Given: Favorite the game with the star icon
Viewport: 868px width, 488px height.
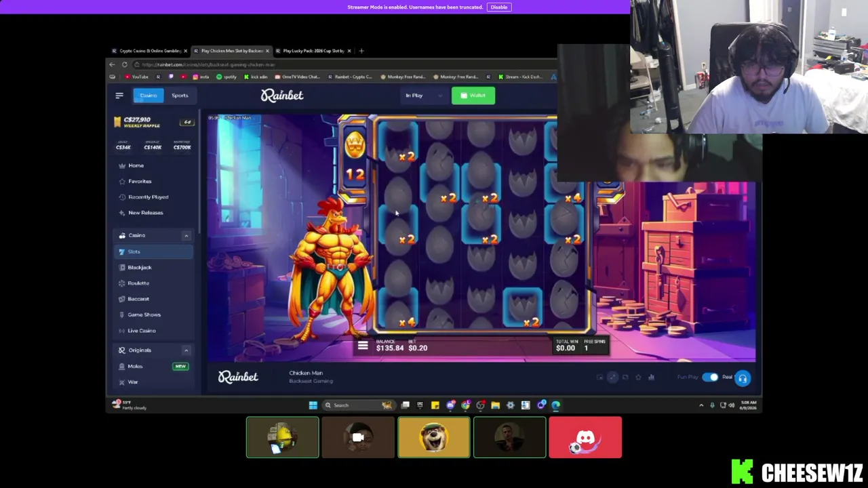Looking at the screenshot, I should [x=638, y=378].
